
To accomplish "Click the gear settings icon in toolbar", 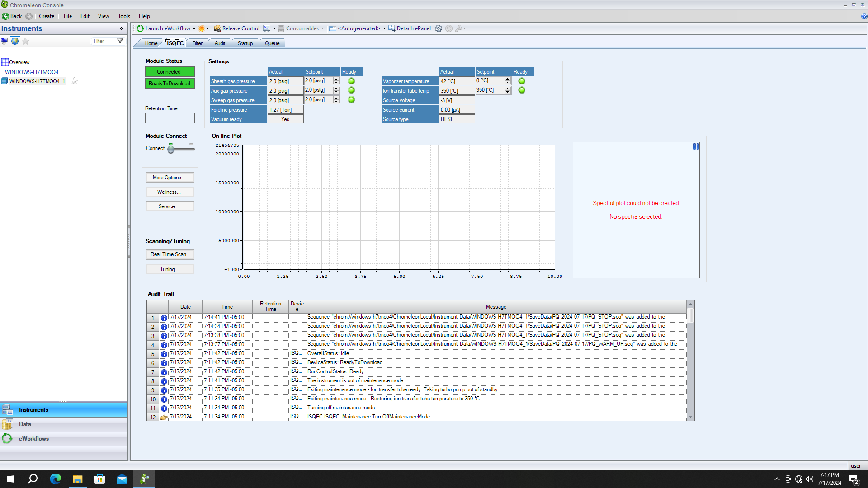I will coord(439,28).
